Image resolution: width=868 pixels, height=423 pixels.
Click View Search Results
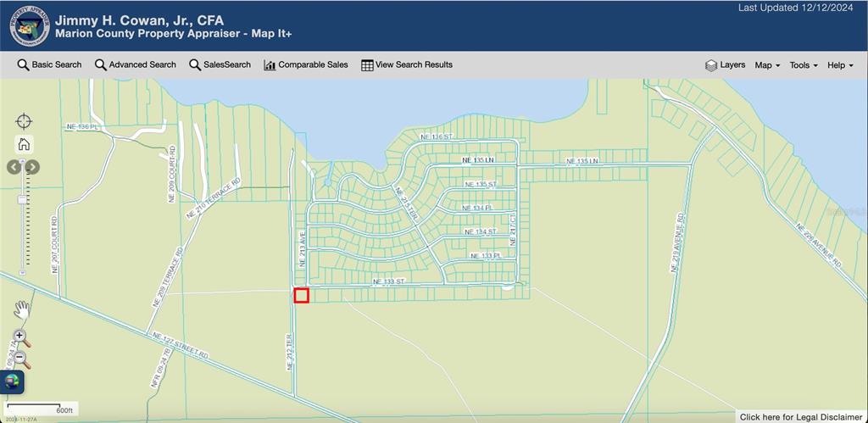point(406,65)
